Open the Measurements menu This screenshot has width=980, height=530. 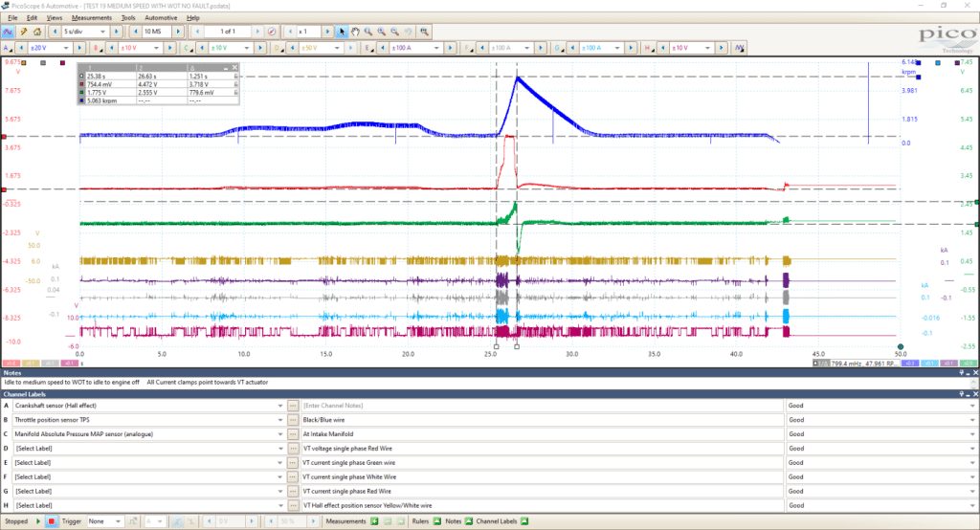coord(91,17)
